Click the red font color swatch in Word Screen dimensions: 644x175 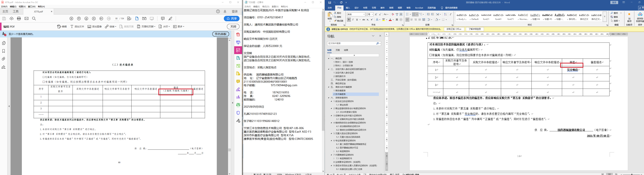point(390,20)
